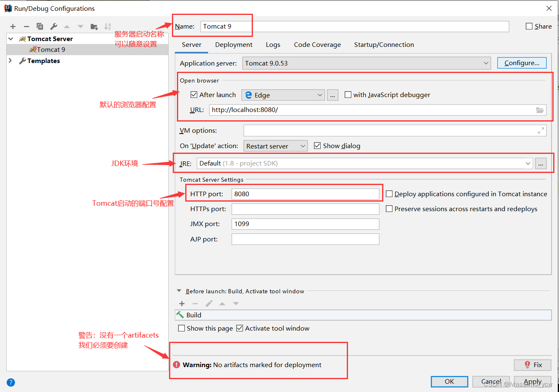
Task: Click the Apply button
Action: [x=533, y=382]
